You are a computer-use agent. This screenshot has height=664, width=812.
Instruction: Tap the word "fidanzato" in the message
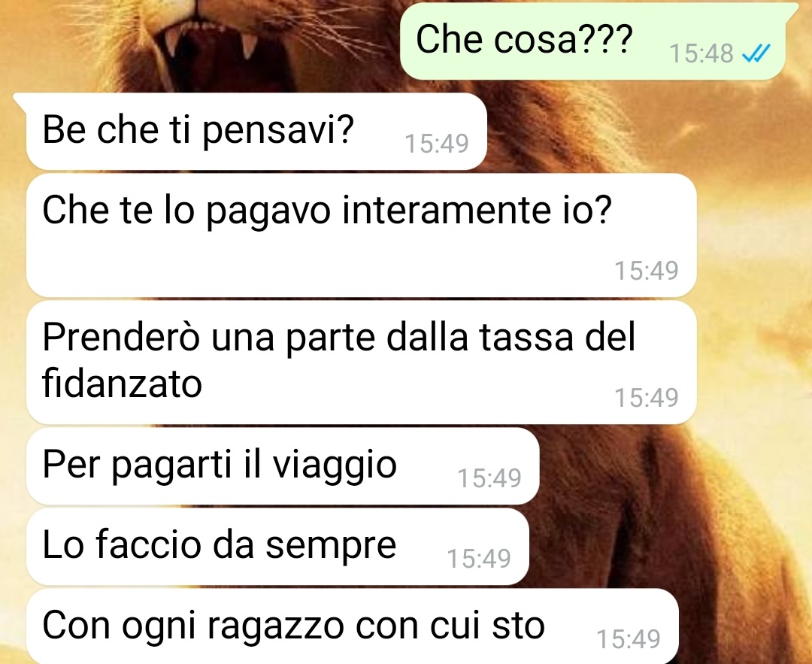click(x=122, y=384)
